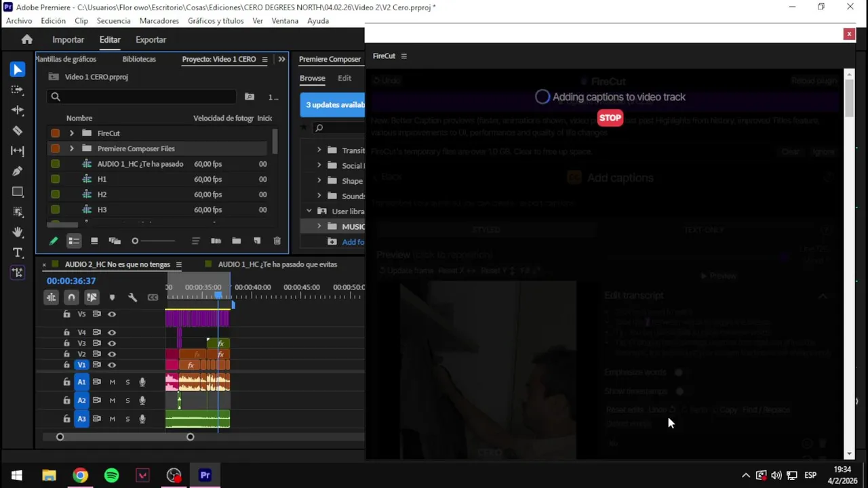Click Automate to Sequence icon
The image size is (868, 488).
click(216, 241)
